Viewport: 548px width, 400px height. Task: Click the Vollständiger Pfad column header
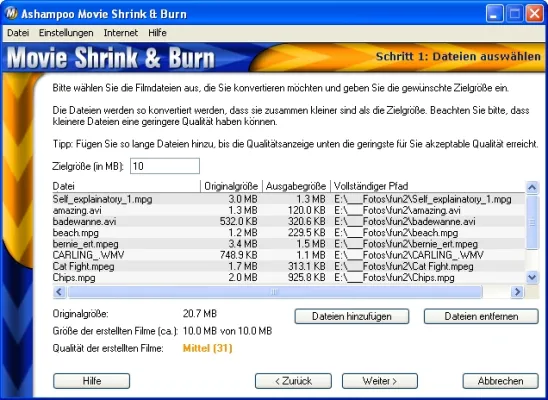click(427, 186)
